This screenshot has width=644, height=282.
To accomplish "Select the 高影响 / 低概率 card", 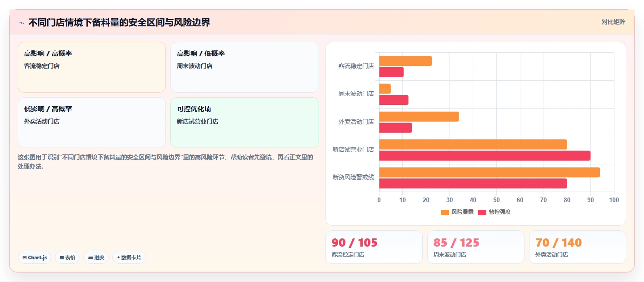I will coord(245,67).
